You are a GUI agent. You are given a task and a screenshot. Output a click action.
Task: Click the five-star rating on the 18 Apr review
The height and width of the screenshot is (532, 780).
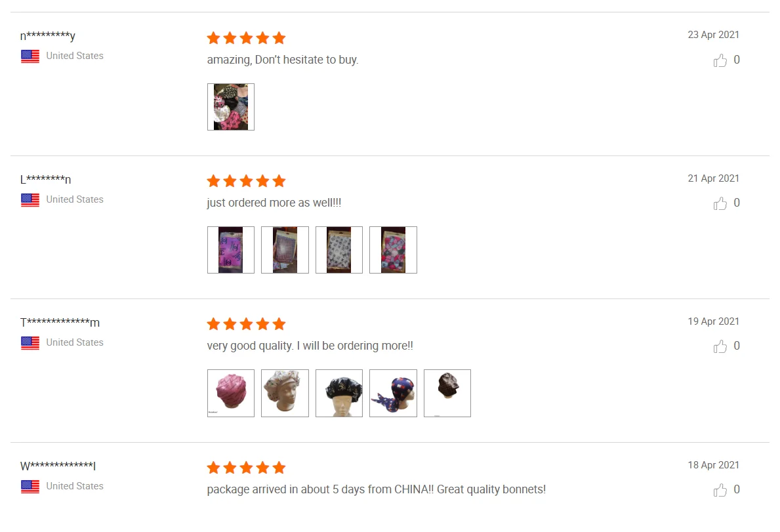tap(246, 468)
